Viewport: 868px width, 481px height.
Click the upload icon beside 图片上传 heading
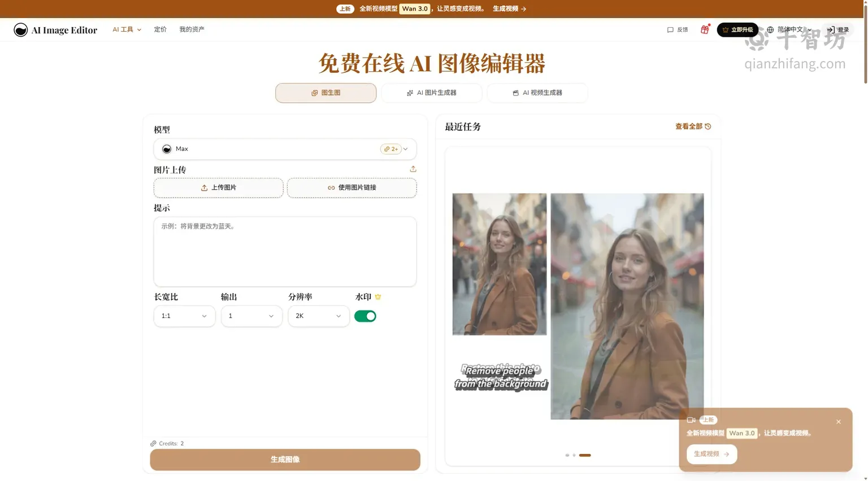[413, 169]
